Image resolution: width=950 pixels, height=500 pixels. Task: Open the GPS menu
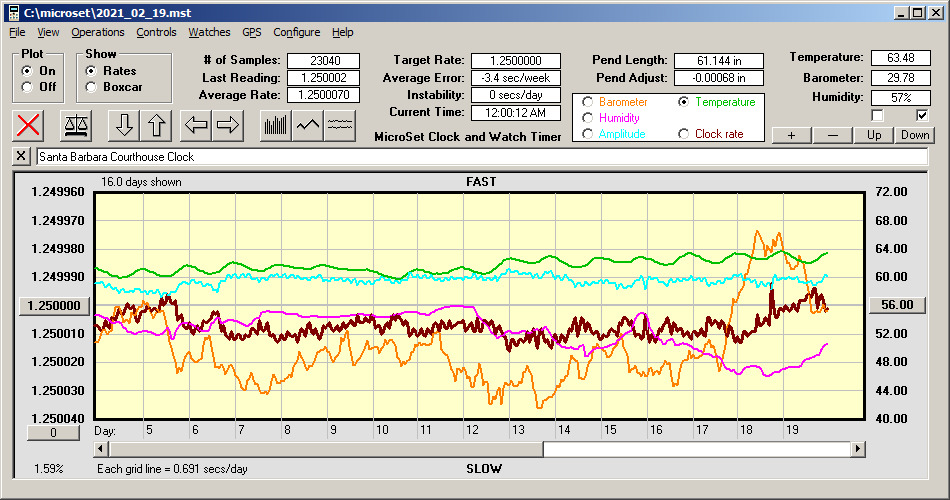coord(251,32)
